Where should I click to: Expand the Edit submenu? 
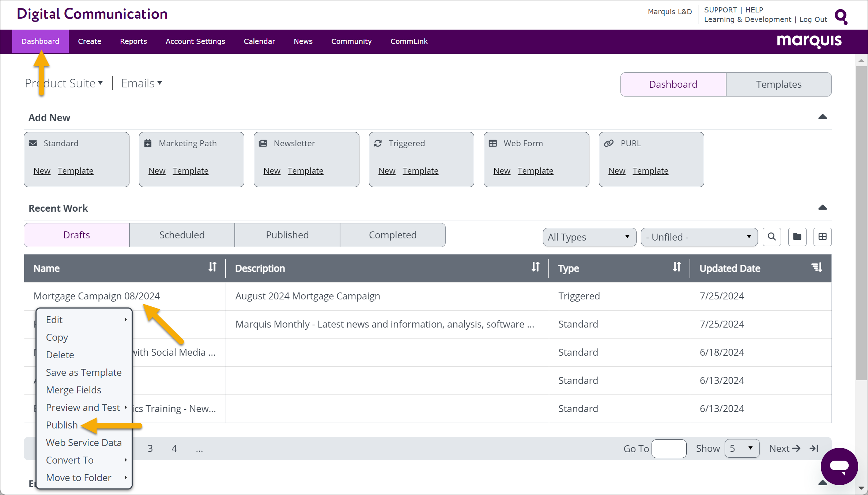tap(84, 320)
